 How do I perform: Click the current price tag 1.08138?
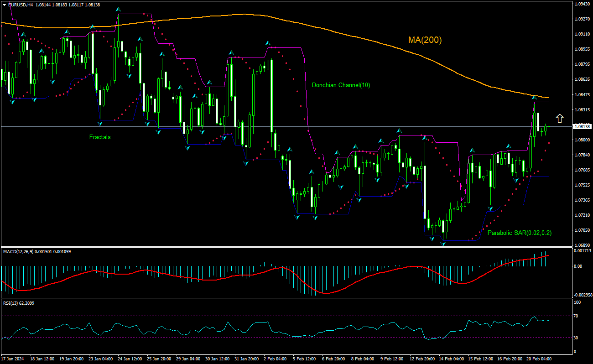point(583,126)
